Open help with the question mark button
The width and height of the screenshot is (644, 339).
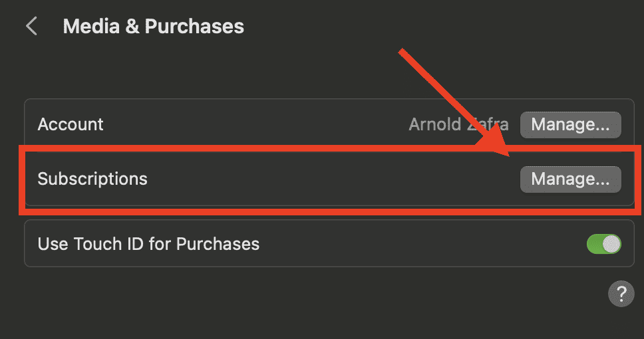(x=621, y=293)
